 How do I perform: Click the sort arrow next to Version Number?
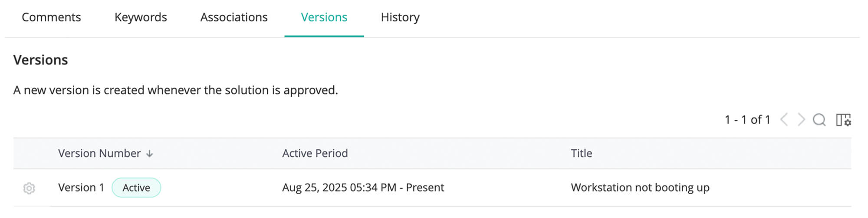150,154
